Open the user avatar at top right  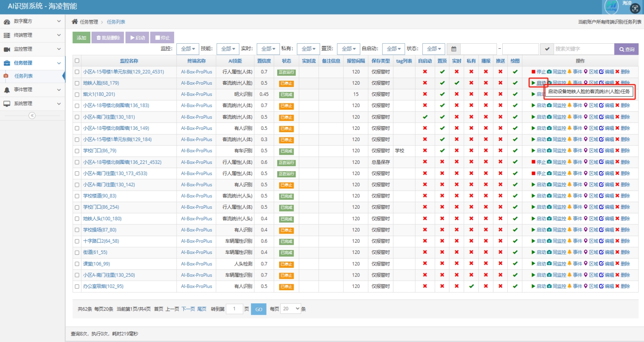coord(611,7)
